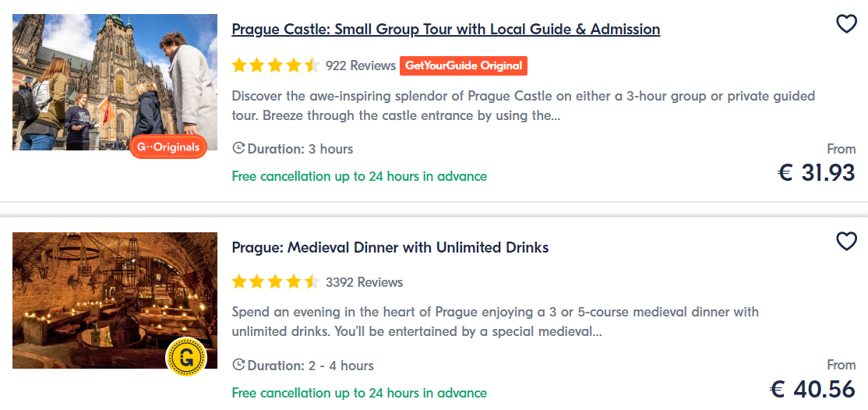Click the free cancellation notice on the Medieval Dinner
Viewport: 868px width, 410px height.
[359, 393]
